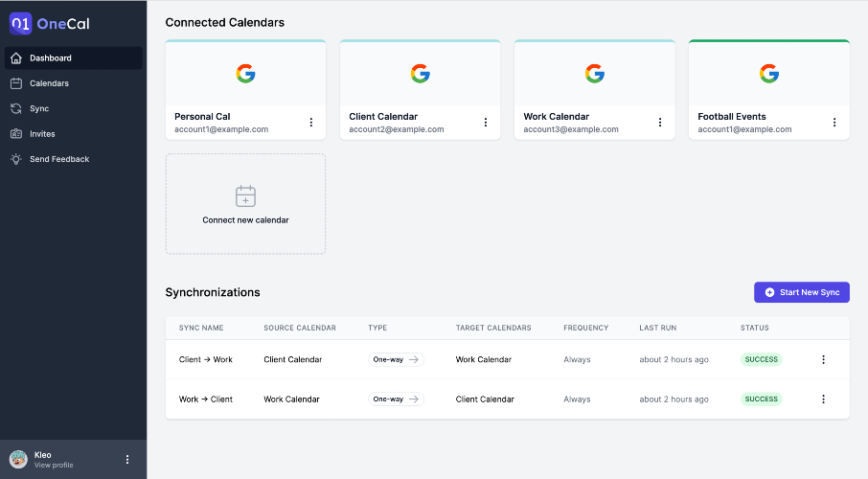
Task: Click the Sync arrows icon
Action: click(x=16, y=108)
